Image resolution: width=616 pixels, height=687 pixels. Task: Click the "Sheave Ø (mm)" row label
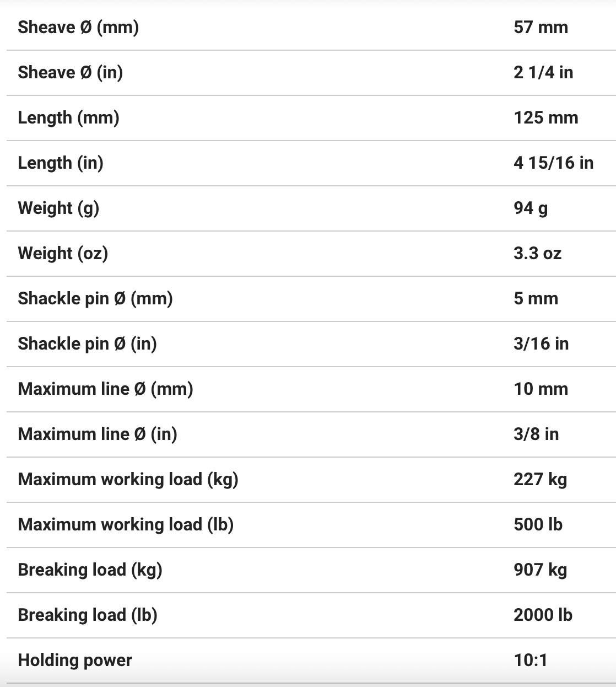click(x=78, y=27)
